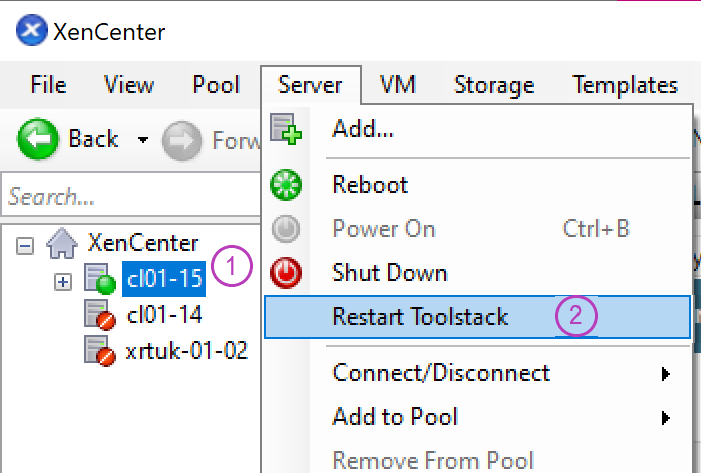Click into the Search box
Viewport: 701px width, 473px height.
[130, 197]
